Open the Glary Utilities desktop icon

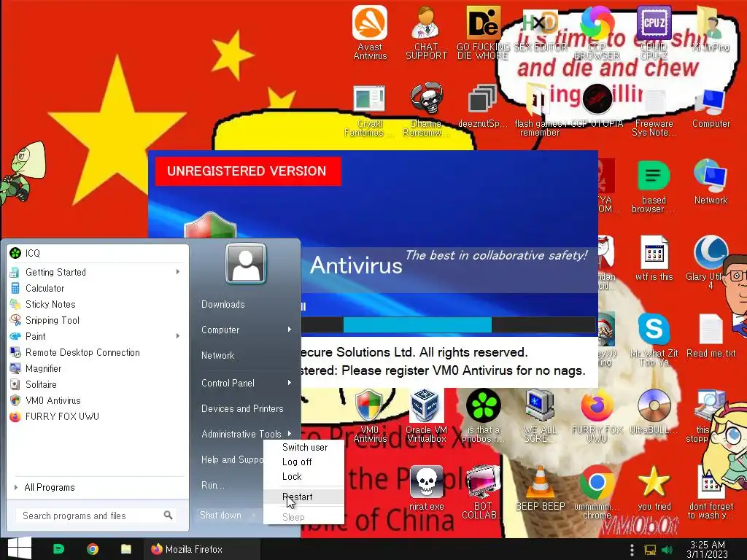point(710,262)
